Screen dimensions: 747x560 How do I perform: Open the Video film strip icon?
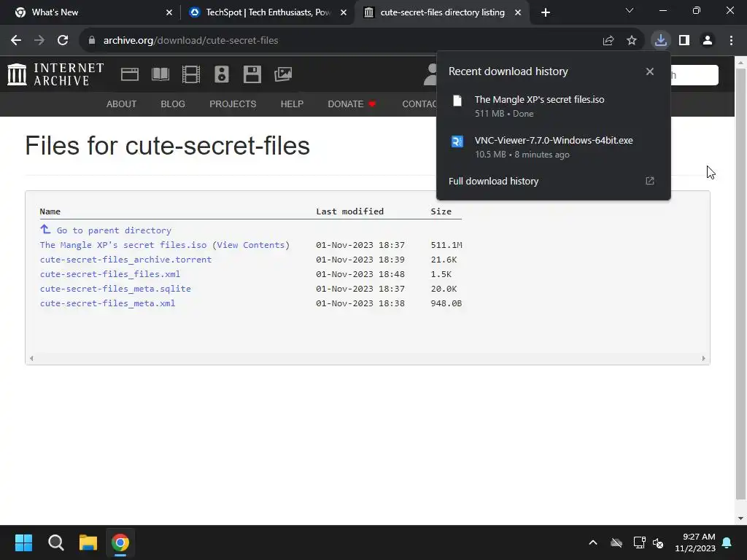point(191,74)
